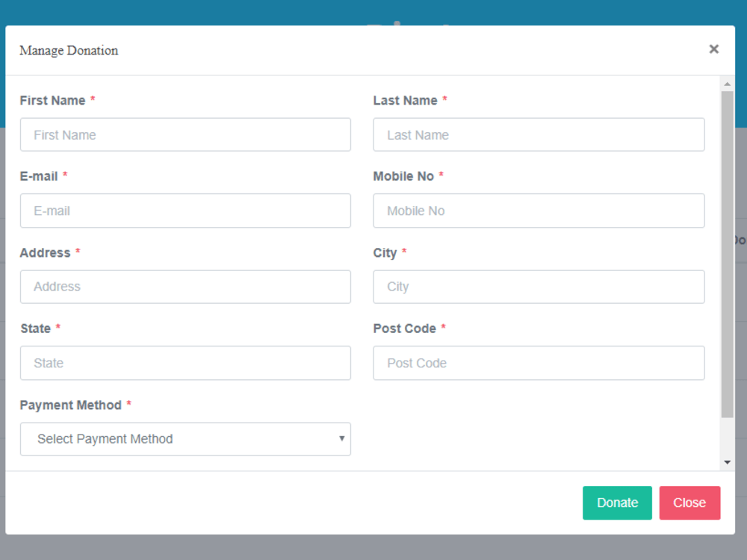Open the Select Payment Method dropdown
This screenshot has height=560, width=747.
pos(185,439)
